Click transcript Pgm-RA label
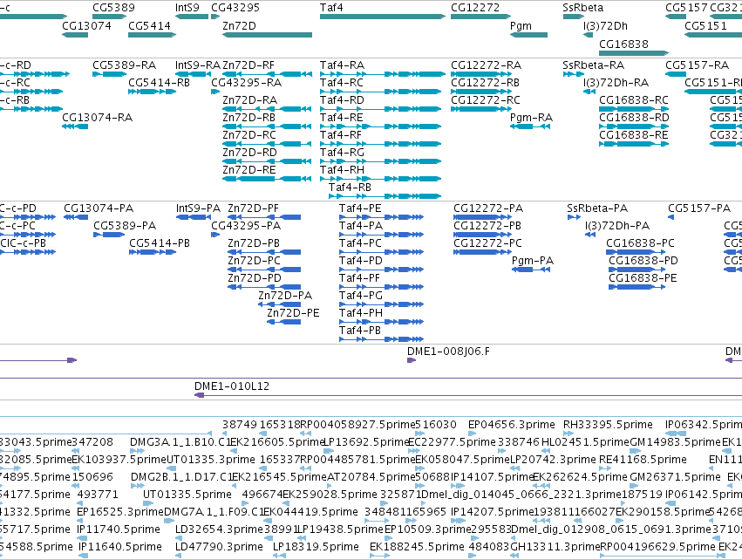This screenshot has height=560, width=742. click(531, 118)
